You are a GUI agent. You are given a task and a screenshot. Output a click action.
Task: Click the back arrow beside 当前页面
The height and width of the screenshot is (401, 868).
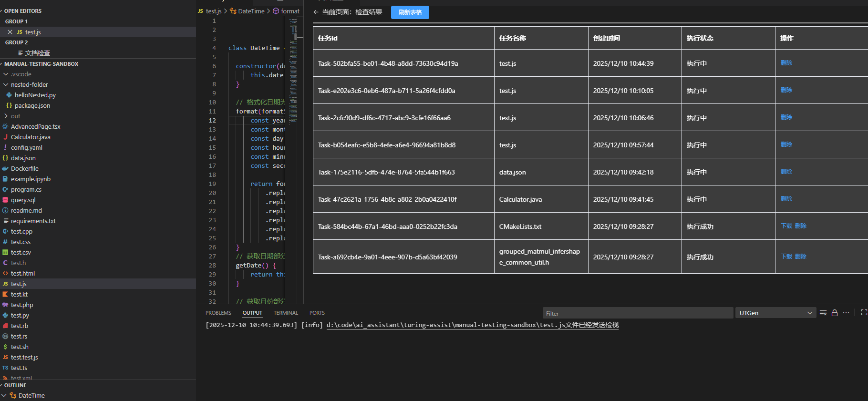tap(316, 12)
